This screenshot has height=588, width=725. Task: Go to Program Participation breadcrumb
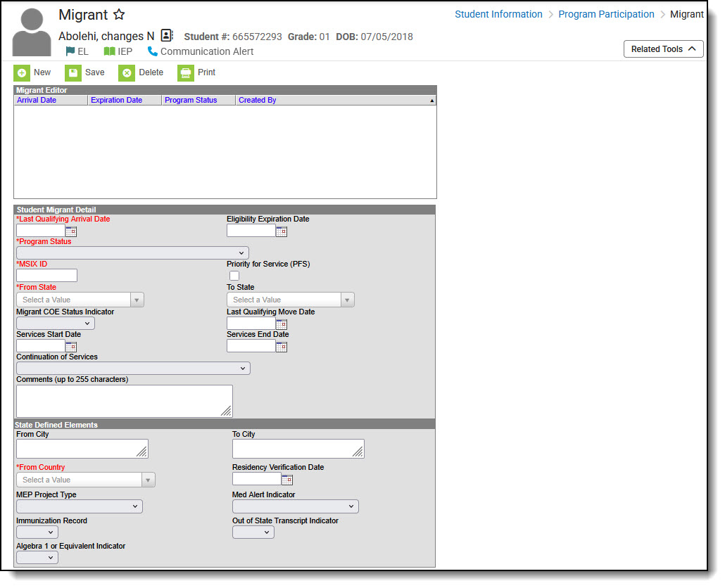pyautogui.click(x=606, y=14)
